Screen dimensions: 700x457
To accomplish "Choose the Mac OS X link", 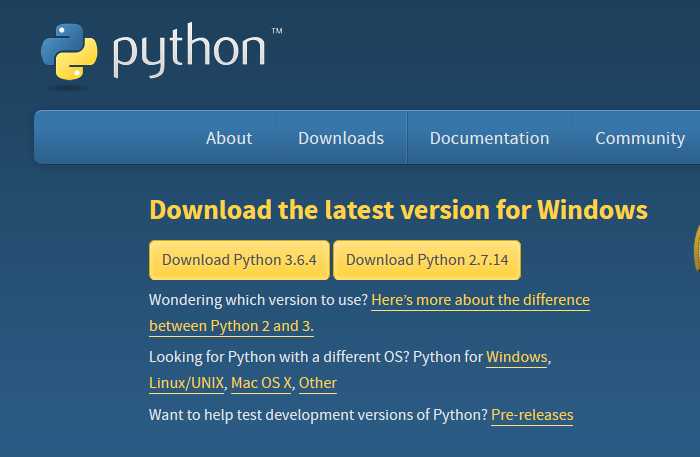I will click(x=261, y=383).
